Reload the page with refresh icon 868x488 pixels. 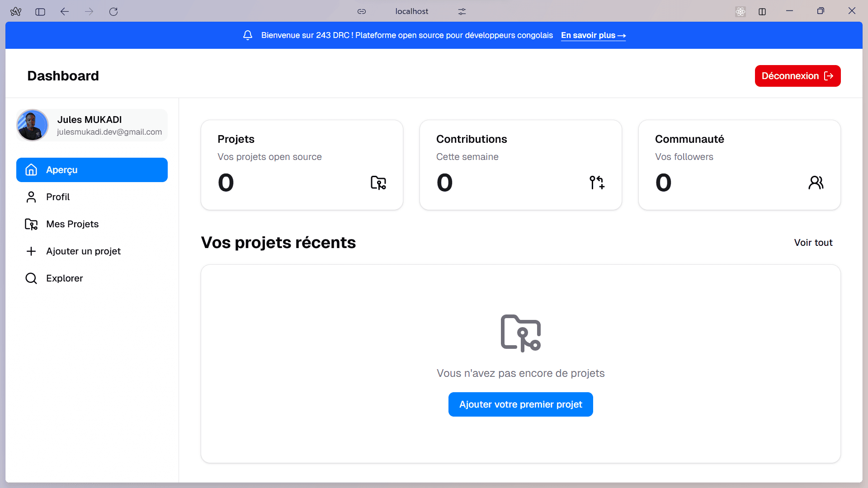click(x=113, y=12)
